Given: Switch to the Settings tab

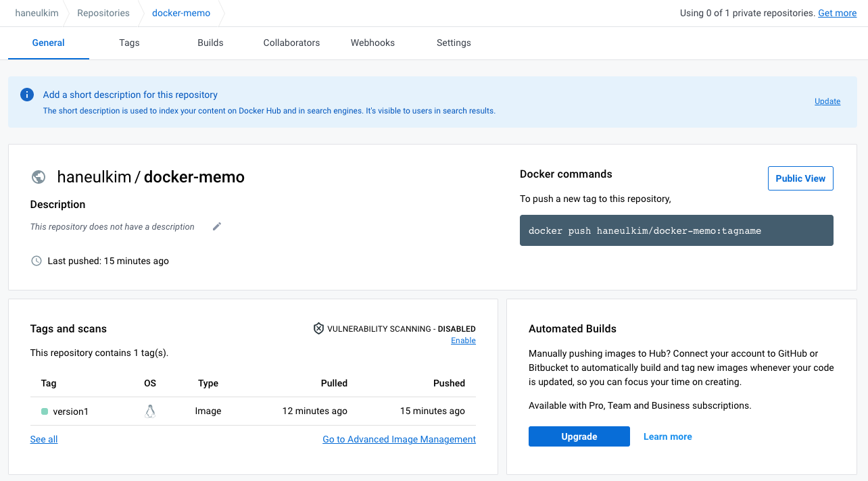Looking at the screenshot, I should [454, 43].
